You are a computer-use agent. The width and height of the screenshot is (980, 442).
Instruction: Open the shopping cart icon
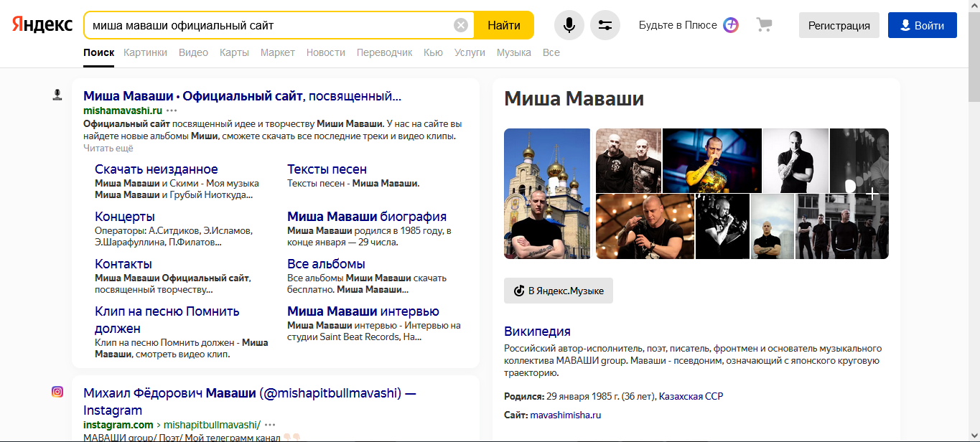click(765, 25)
